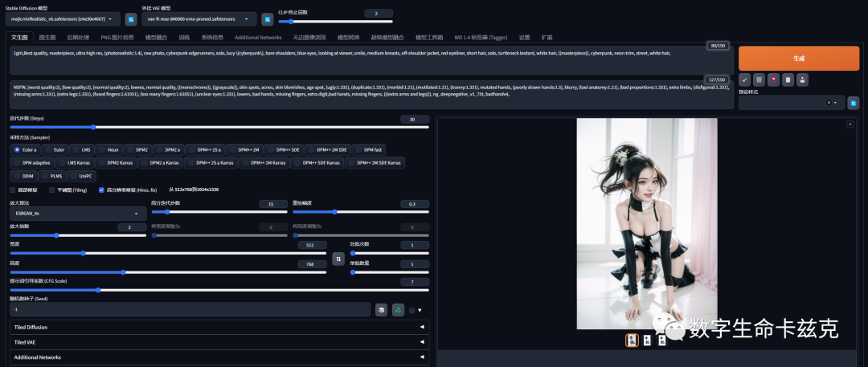
Task: Select the DPM fast sampler
Action: [369, 149]
